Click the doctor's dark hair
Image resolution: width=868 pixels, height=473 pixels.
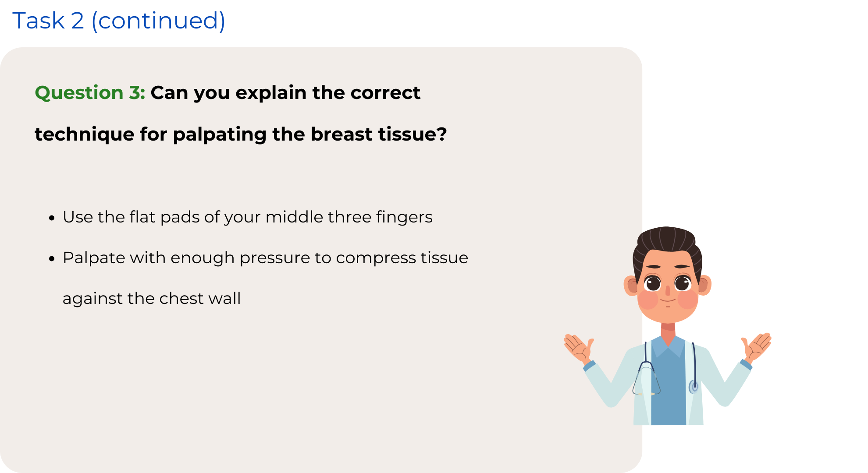coord(667,245)
